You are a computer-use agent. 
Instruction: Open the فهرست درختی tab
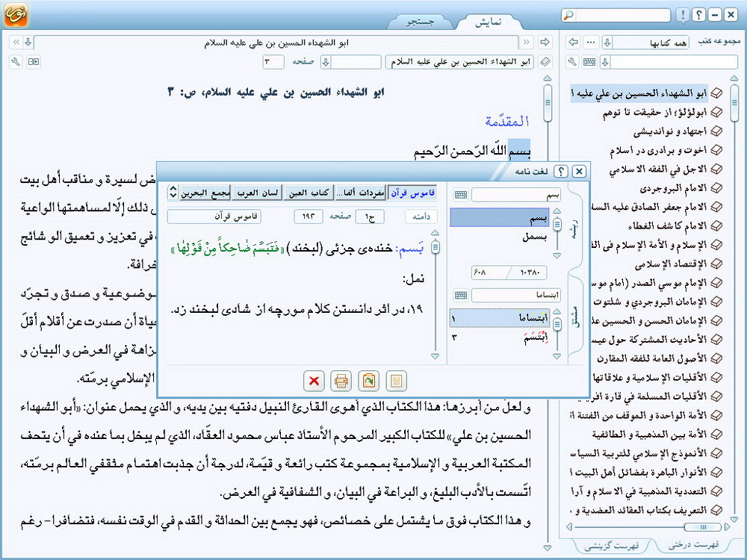pos(694,545)
